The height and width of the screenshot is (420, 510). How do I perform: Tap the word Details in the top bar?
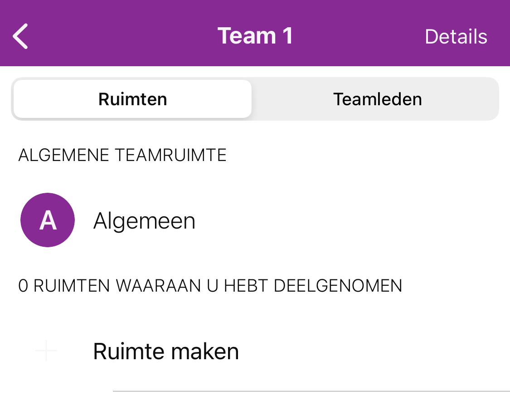tap(456, 37)
